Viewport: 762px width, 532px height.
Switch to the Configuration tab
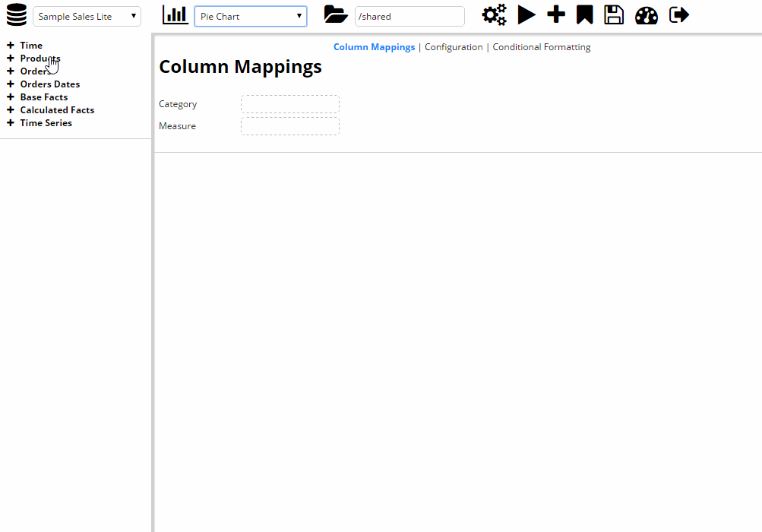[454, 47]
